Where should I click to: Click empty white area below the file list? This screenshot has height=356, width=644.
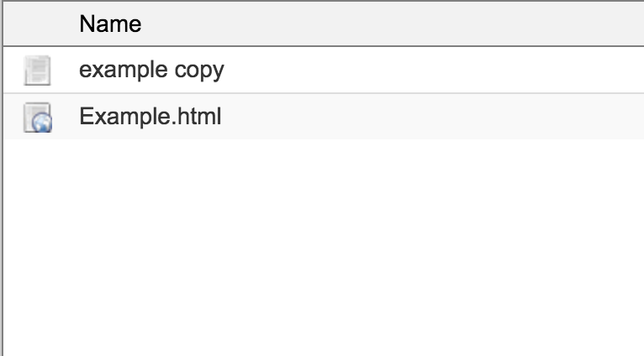324,248
